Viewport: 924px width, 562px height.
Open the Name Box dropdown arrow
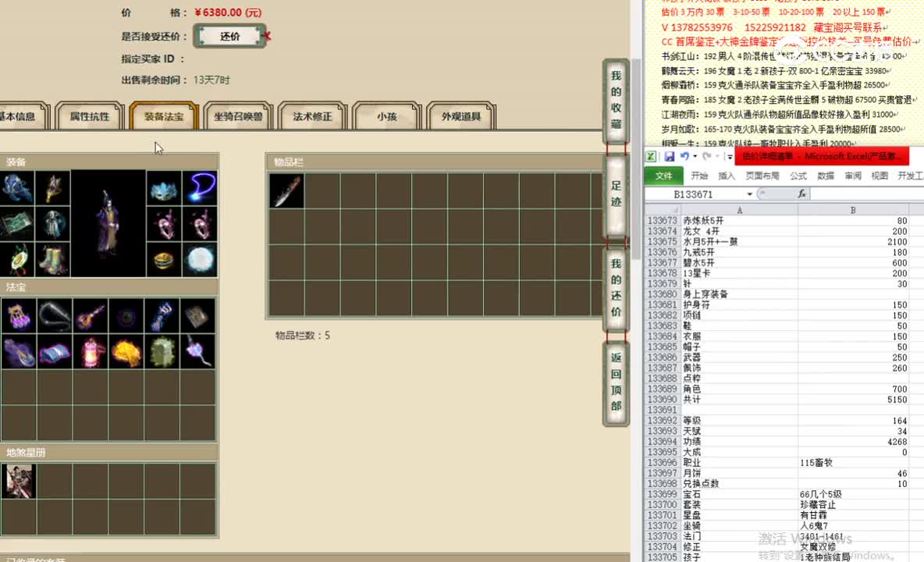coord(749,194)
